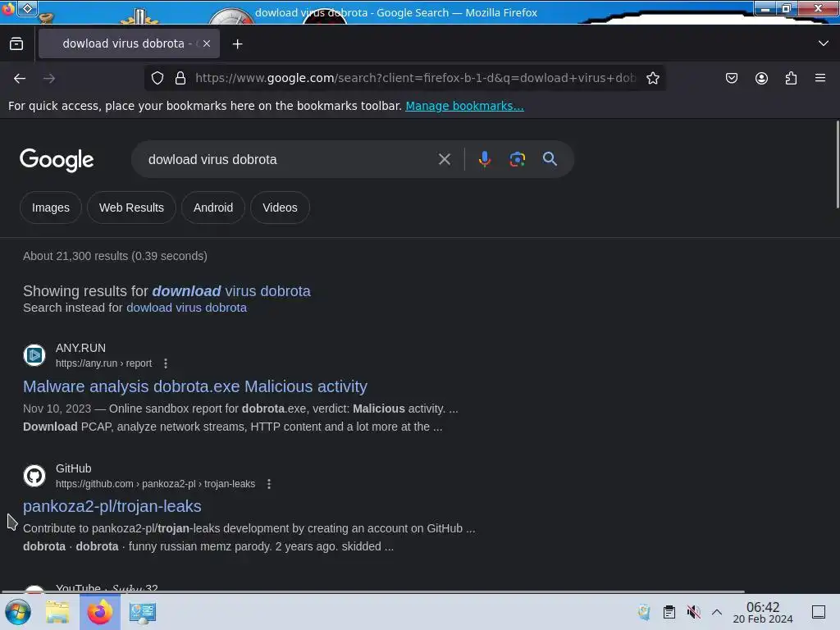Open ANY.RUN result options three dots

166,363
